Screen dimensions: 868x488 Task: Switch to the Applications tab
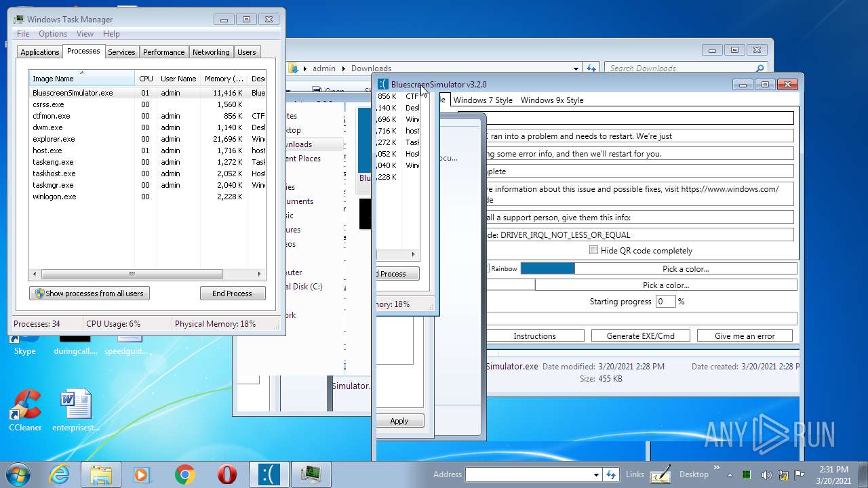tap(40, 52)
